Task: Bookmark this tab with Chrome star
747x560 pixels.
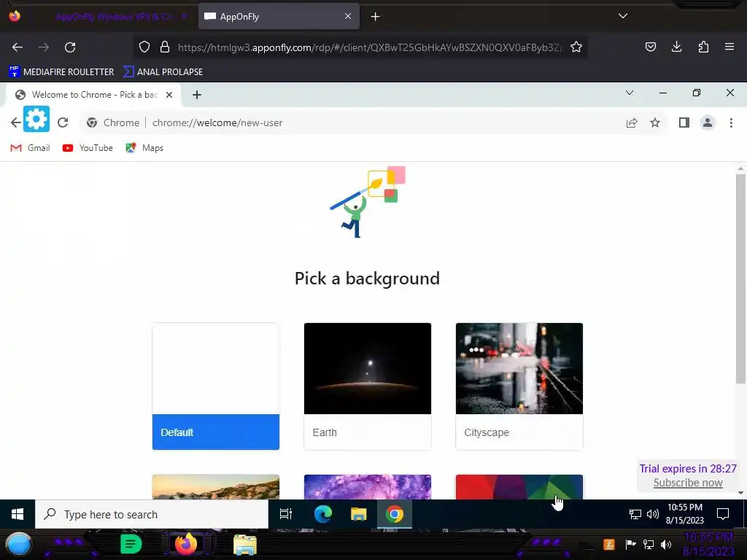Action: pyautogui.click(x=655, y=122)
